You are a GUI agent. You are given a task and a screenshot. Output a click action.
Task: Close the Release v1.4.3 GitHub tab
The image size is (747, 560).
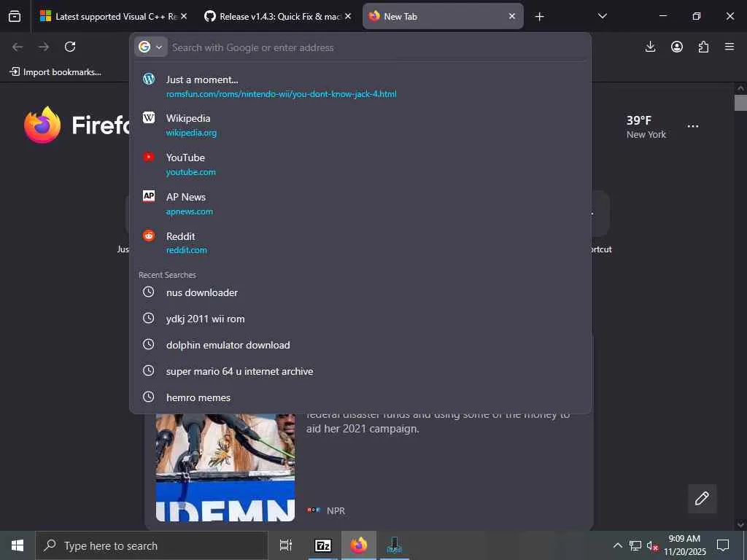pos(348,16)
